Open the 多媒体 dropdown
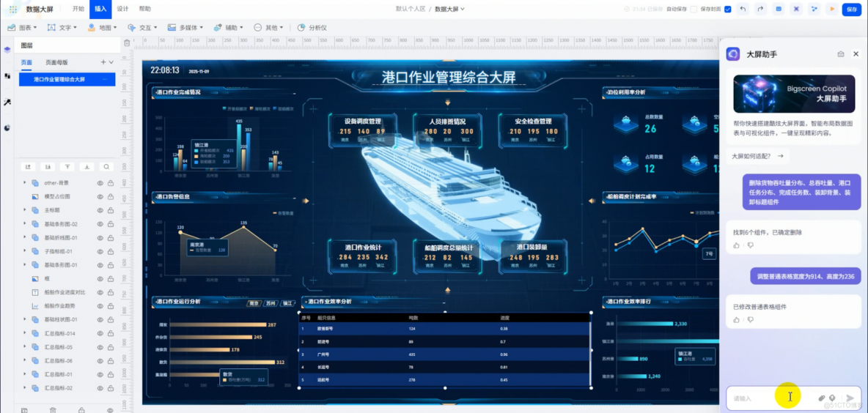 185,27
